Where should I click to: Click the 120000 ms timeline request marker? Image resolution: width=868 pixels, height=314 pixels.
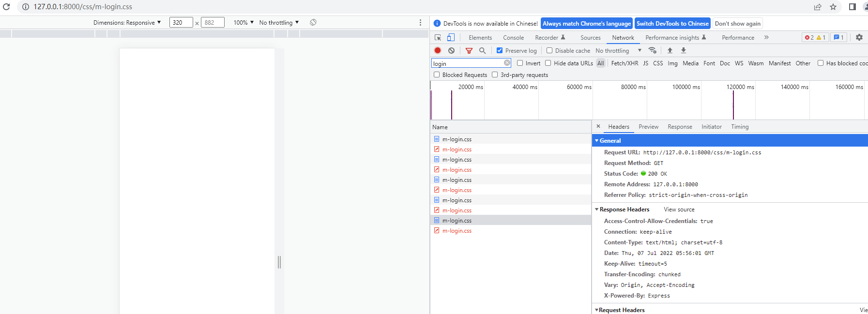(733, 105)
